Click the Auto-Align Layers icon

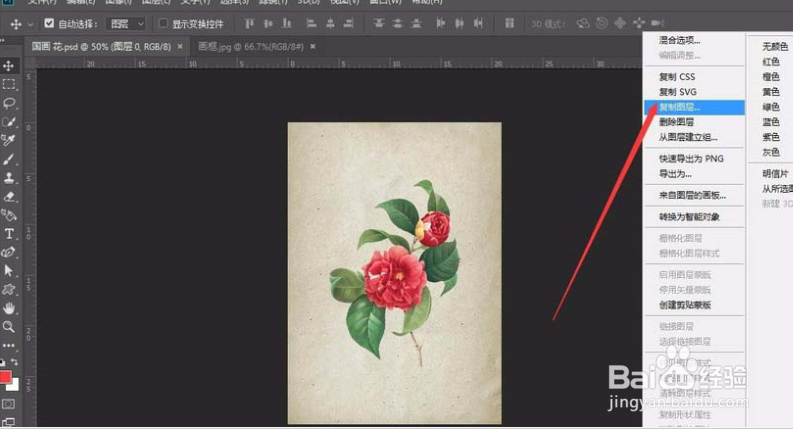pyautogui.click(x=509, y=23)
